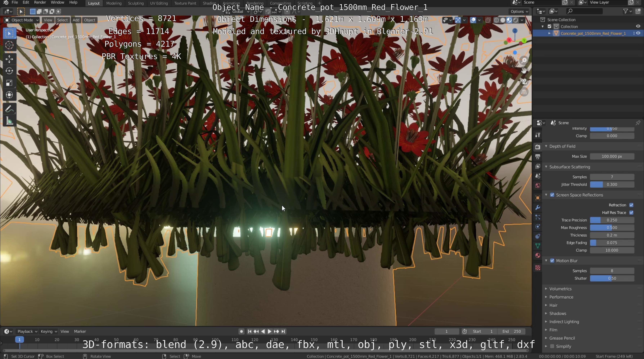
Task: Open the View Layer properties tab
Action: tap(538, 166)
